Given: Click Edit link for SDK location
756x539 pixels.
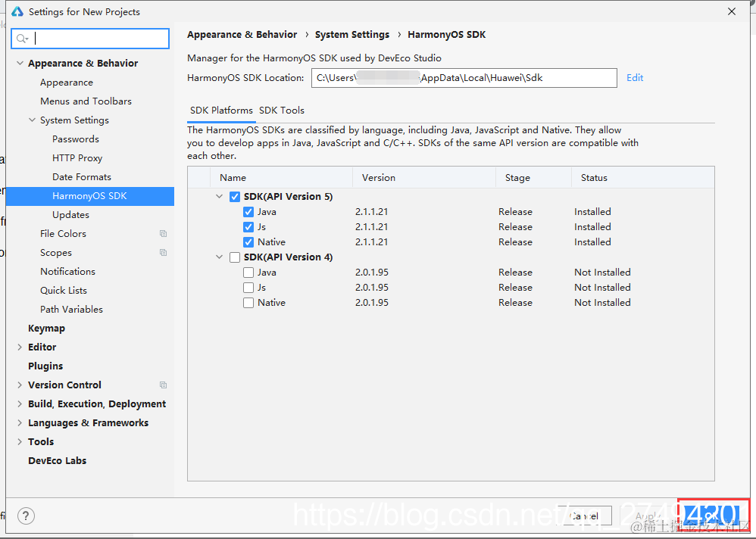Looking at the screenshot, I should (635, 77).
